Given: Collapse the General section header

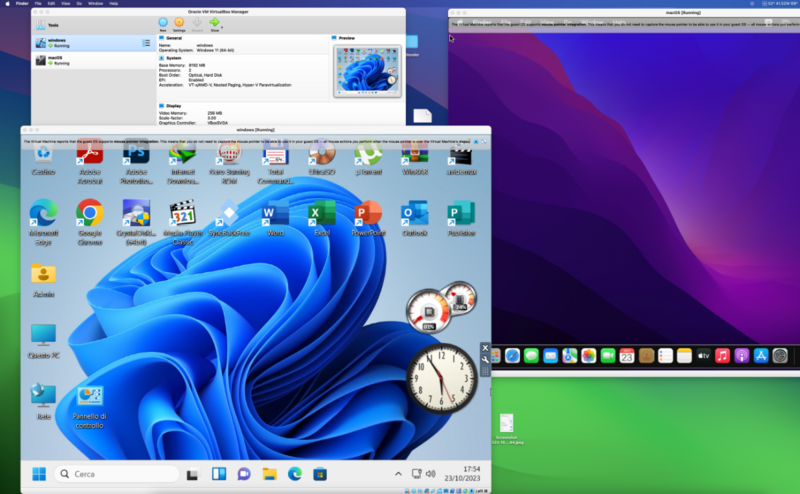Looking at the screenshot, I should click(175, 37).
